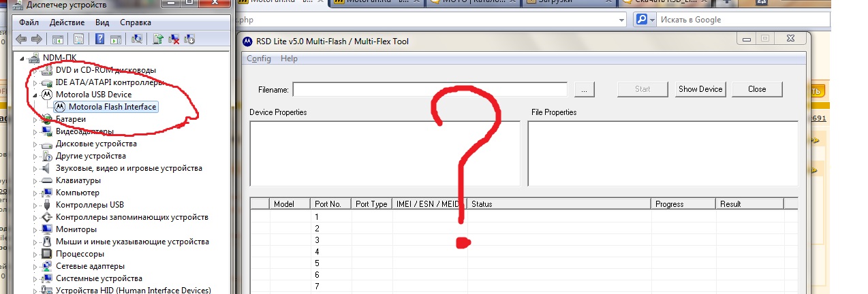Click the Сетевые адаптеры icon
The width and height of the screenshot is (868, 294).
coord(47,266)
